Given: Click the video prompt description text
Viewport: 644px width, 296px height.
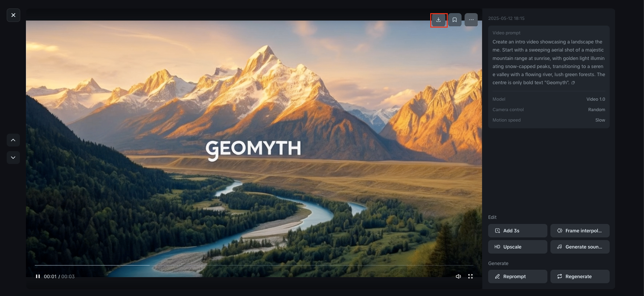Looking at the screenshot, I should 549,62.
